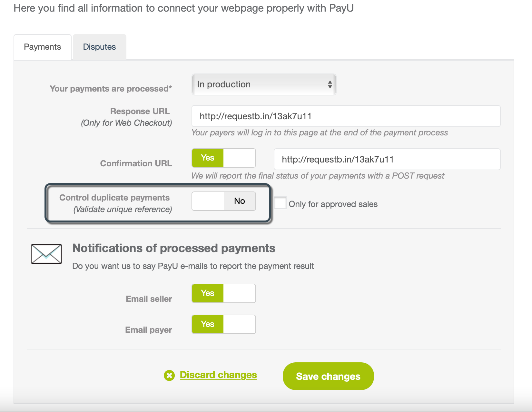Click the Only for approved sales label
This screenshot has width=532, height=412.
click(x=333, y=204)
